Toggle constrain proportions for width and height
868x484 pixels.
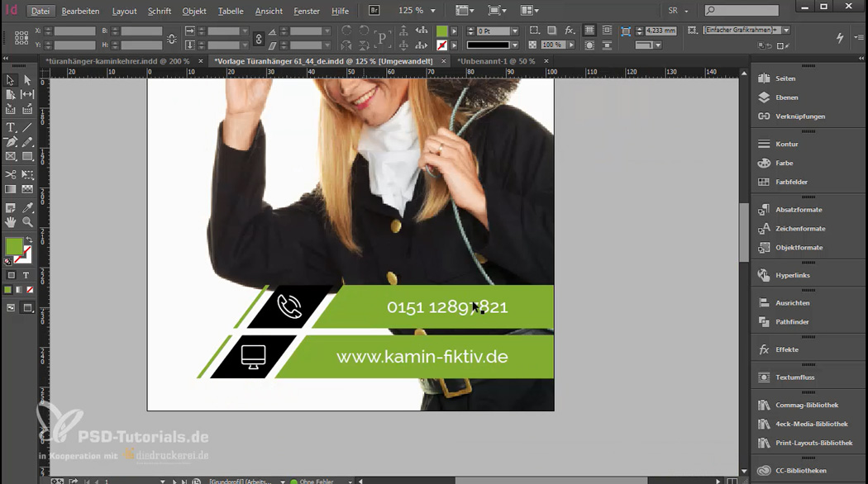[172, 39]
